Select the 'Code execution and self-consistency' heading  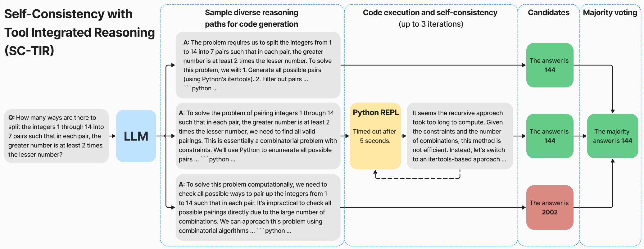[430, 13]
